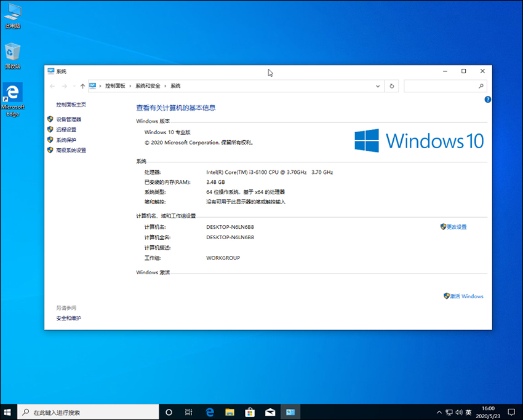The width and height of the screenshot is (523, 420).
Task: Click the 更改设置 link to change computer name
Action: 458,227
